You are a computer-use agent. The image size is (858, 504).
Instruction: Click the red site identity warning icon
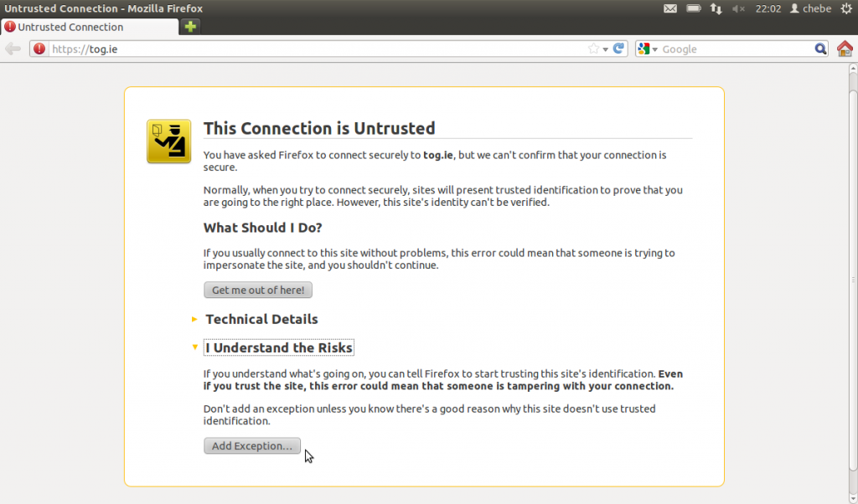[39, 49]
